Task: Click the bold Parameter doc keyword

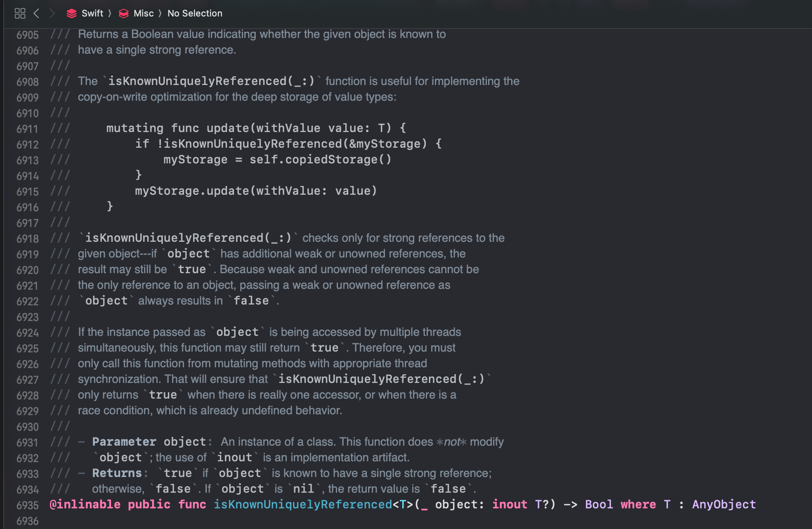Action: click(124, 442)
